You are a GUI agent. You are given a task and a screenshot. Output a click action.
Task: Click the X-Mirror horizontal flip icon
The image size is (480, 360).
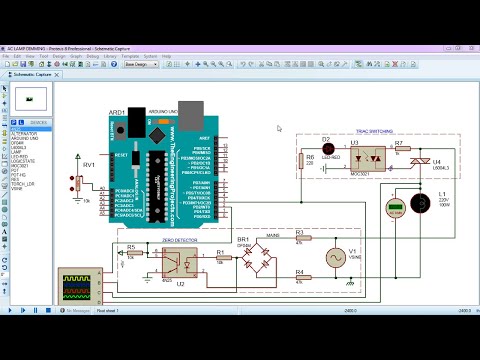[4, 283]
